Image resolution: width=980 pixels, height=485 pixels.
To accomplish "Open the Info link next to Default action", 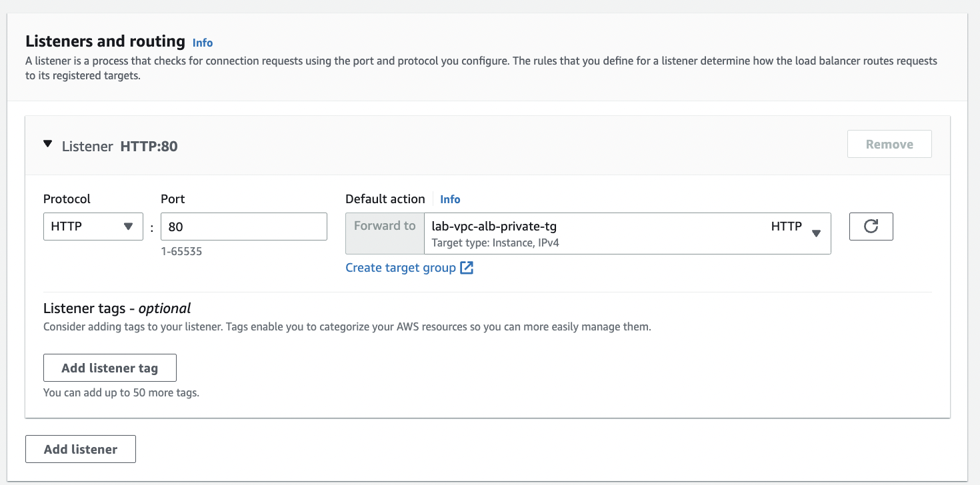I will point(450,199).
